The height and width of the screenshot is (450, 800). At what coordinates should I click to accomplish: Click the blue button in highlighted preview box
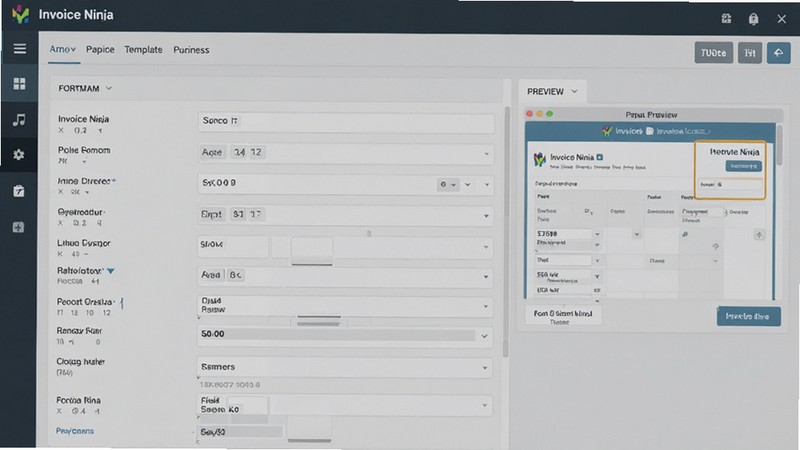click(x=743, y=166)
